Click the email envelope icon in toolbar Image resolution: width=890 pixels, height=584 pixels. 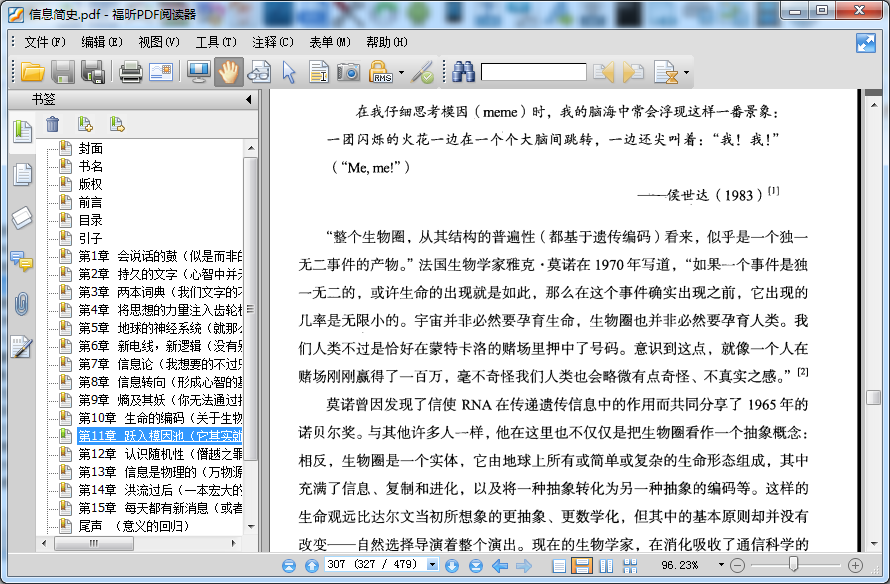(161, 72)
